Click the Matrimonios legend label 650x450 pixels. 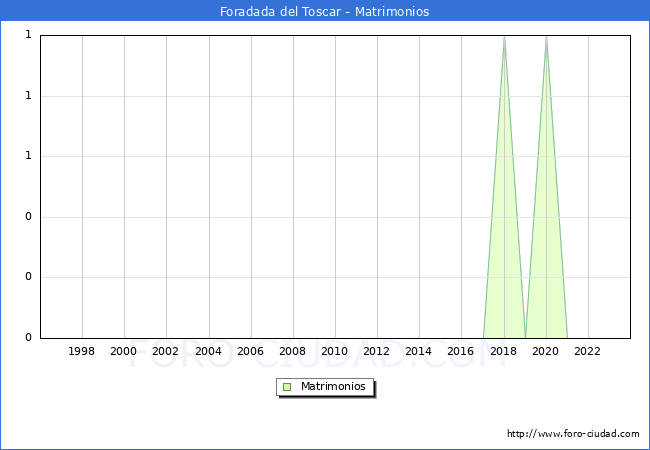click(x=333, y=386)
